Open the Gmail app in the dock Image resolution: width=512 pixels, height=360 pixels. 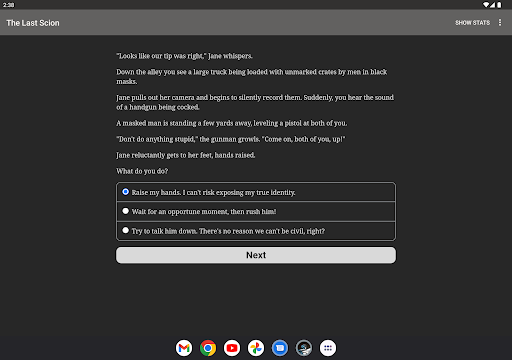184,348
